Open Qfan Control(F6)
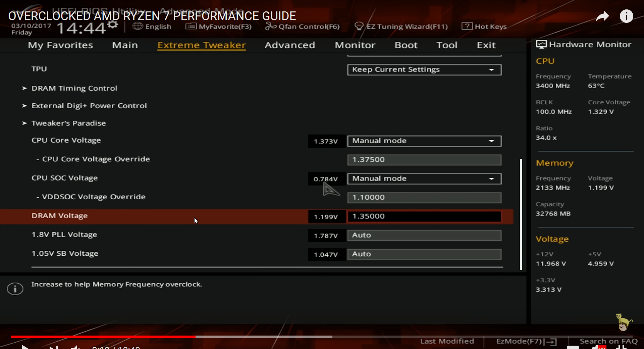This screenshot has width=644, height=349. click(302, 27)
